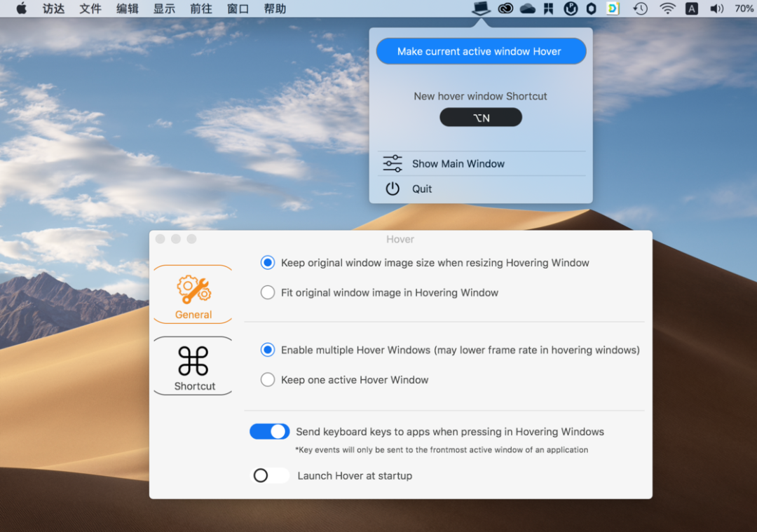757x532 pixels.
Task: Click the colorful D document menu bar icon
Action: click(613, 8)
